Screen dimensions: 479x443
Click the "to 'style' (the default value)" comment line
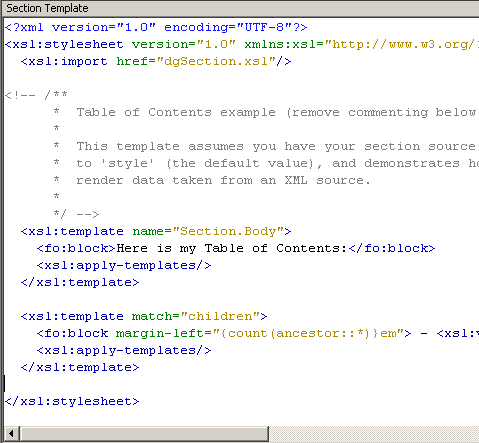[265, 163]
